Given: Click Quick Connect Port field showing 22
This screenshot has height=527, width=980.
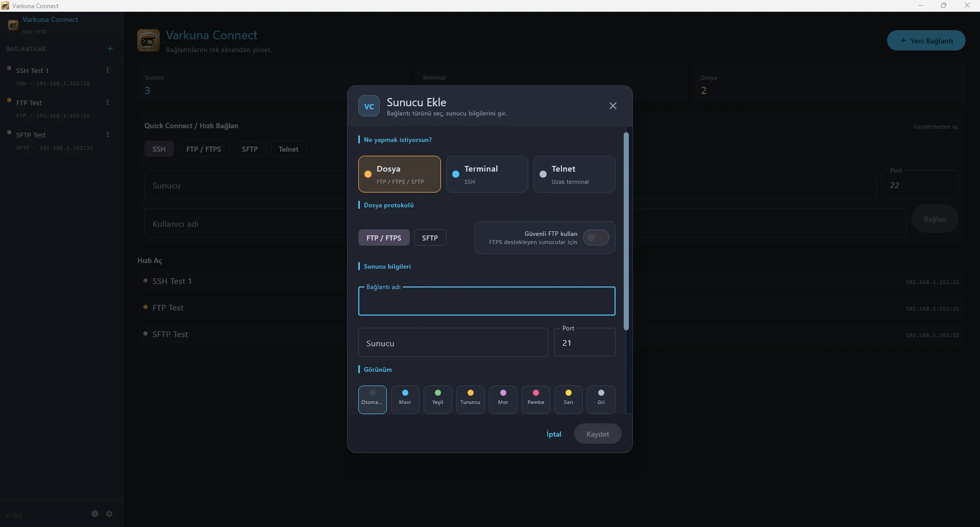Looking at the screenshot, I should pos(920,185).
